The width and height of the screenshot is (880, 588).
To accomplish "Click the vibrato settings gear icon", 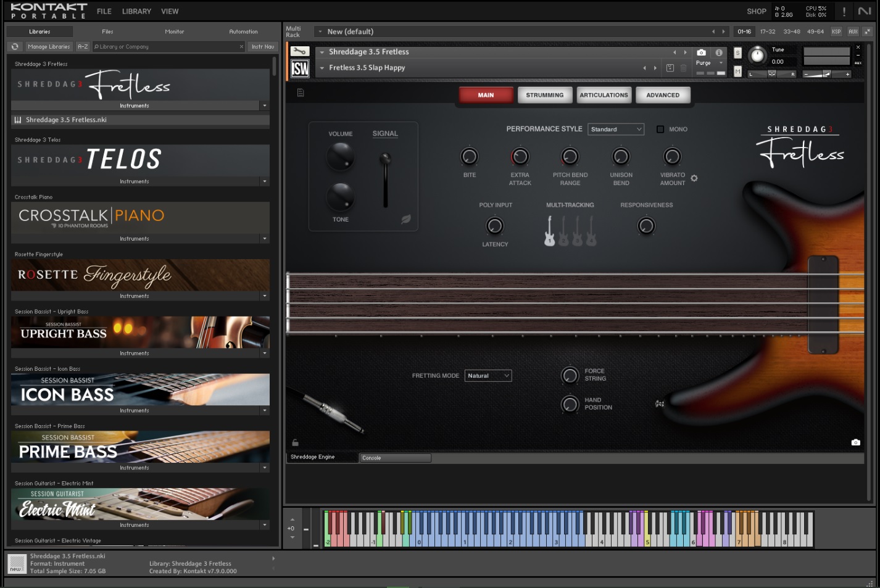I will (694, 178).
